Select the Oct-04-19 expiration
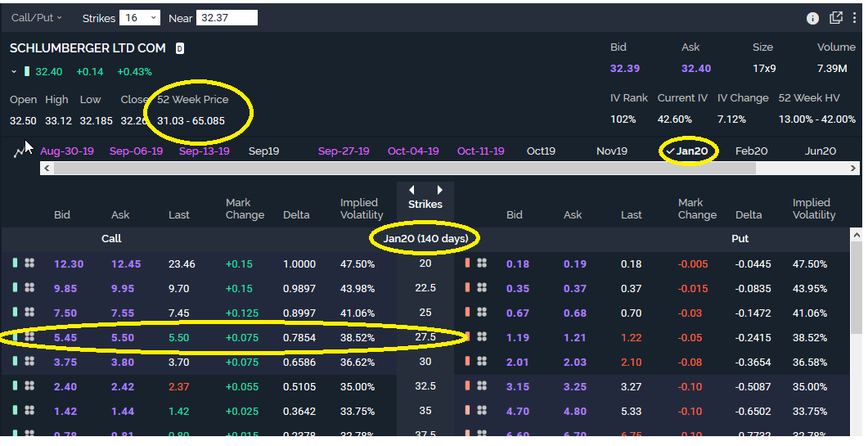This screenshot has width=868, height=446. coord(413,151)
